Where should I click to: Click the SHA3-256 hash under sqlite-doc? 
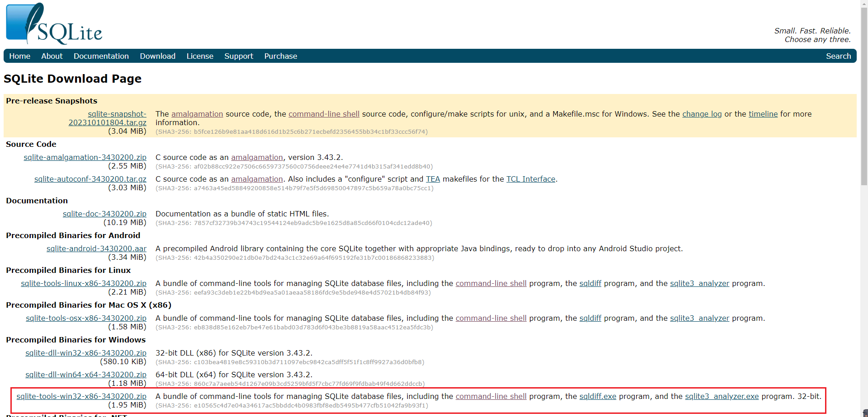click(x=294, y=223)
